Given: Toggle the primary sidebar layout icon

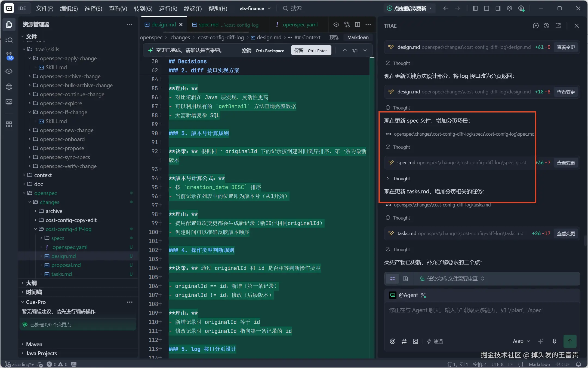Looking at the screenshot, I should 475,8.
